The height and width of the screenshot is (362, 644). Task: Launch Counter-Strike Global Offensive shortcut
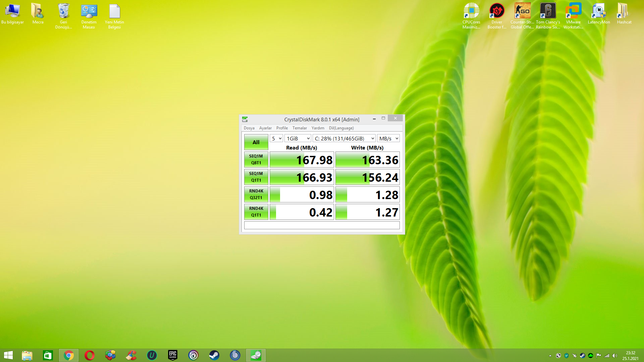522,15
